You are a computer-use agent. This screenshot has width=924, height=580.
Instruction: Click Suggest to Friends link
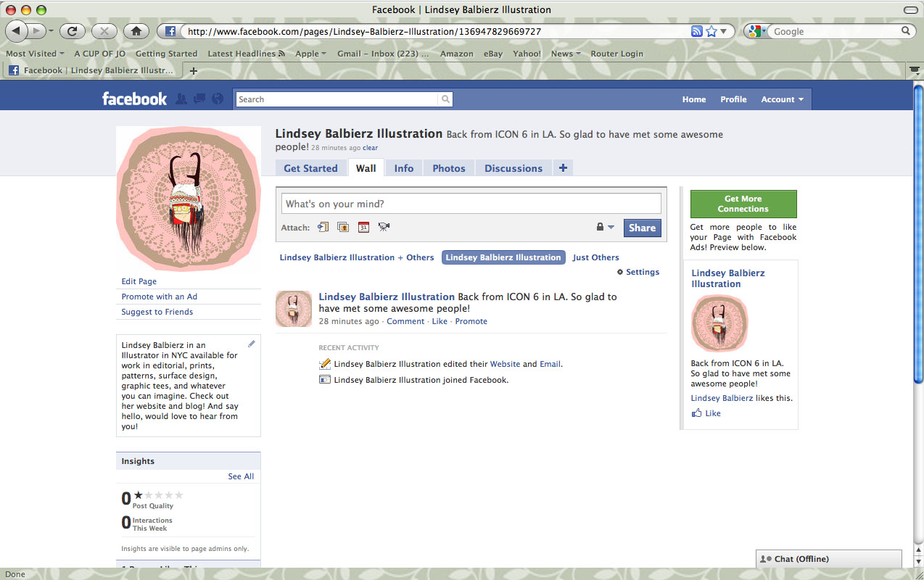(x=157, y=312)
